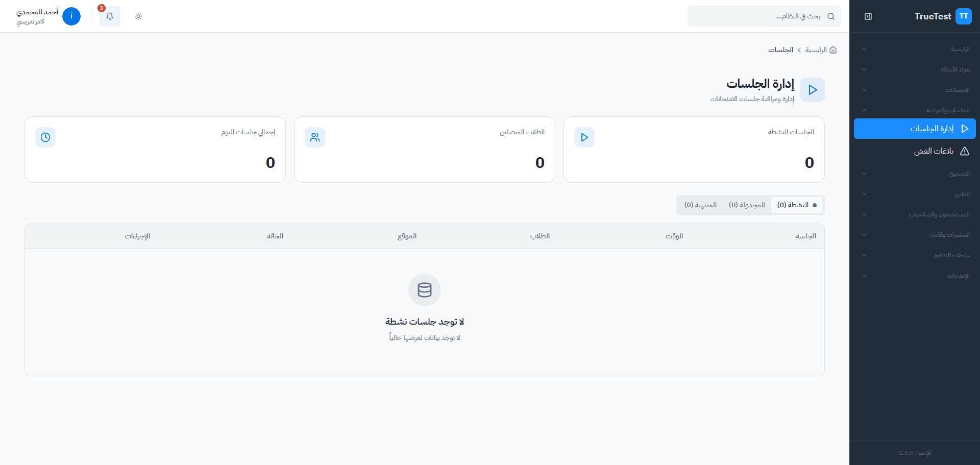The height and width of the screenshot is (465, 980).
Task: Expand the التقارير sidebar section
Action: 915,194
